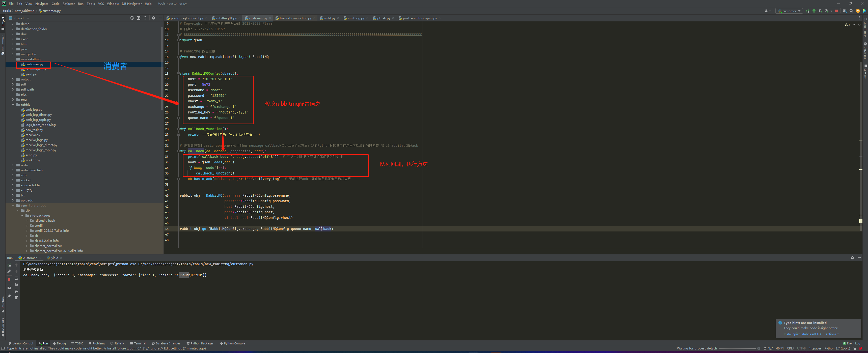Image resolution: width=868 pixels, height=353 pixels.
Task: Open the Terminal tool window button
Action: pos(138,343)
